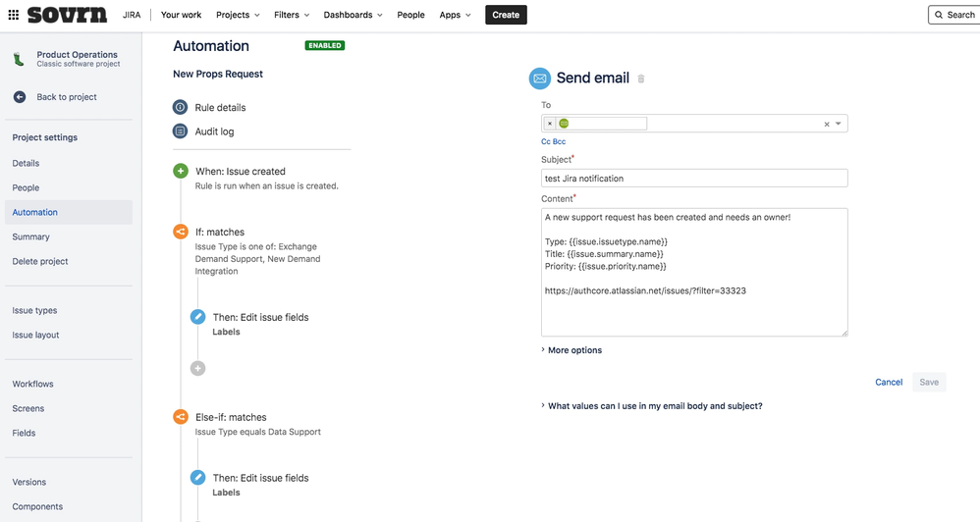Open the Filters menu
The image size is (980, 522).
(x=292, y=15)
